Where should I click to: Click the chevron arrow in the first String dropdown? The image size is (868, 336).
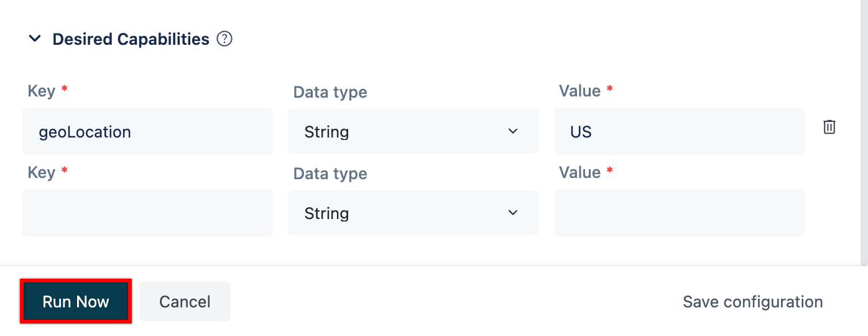[513, 131]
